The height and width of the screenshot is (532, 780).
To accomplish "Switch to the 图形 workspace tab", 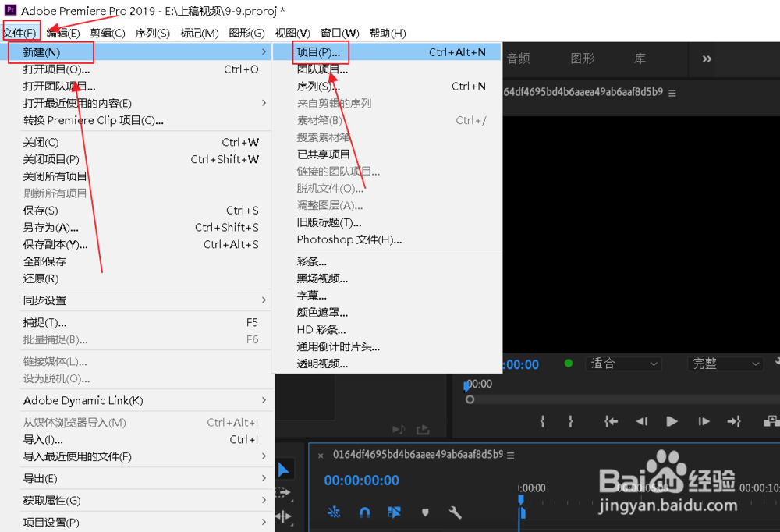I will coord(583,59).
